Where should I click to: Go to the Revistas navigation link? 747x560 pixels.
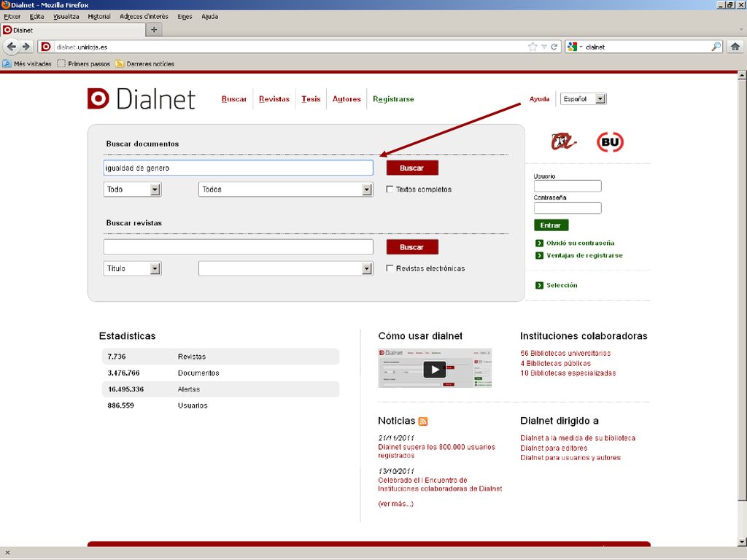pyautogui.click(x=274, y=99)
